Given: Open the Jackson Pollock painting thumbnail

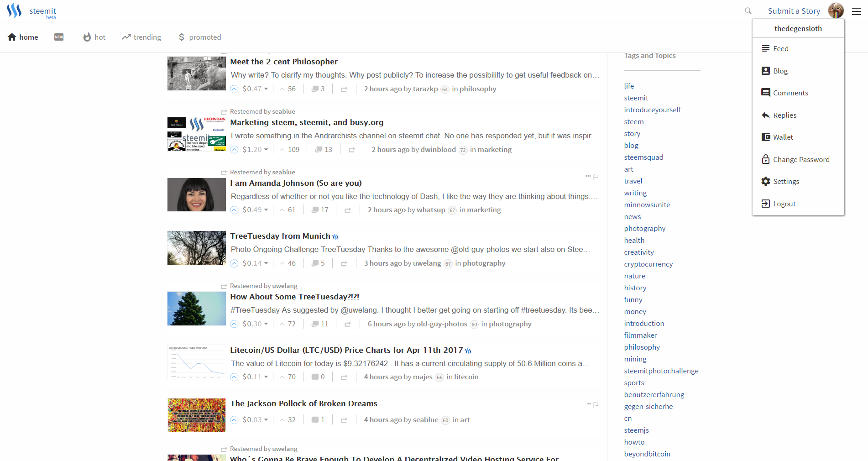Looking at the screenshot, I should (x=197, y=415).
